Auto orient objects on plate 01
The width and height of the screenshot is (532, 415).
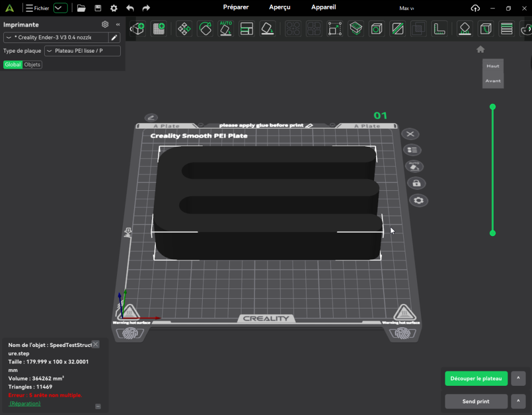[414, 166]
